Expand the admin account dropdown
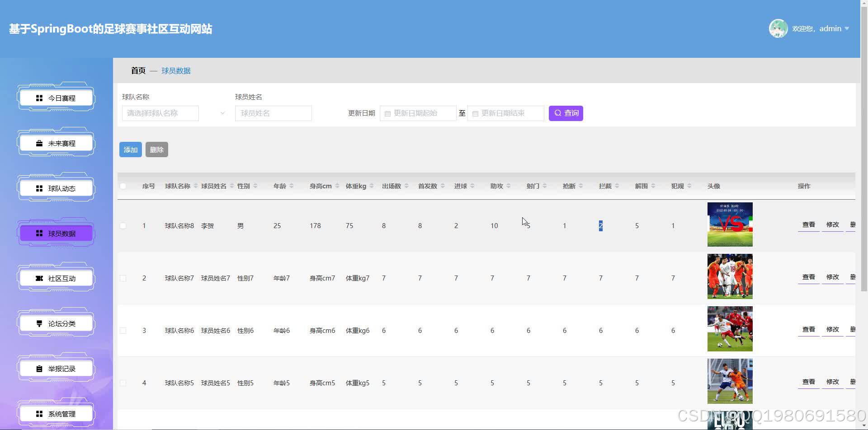Screen dimensions: 868x430 847,28
